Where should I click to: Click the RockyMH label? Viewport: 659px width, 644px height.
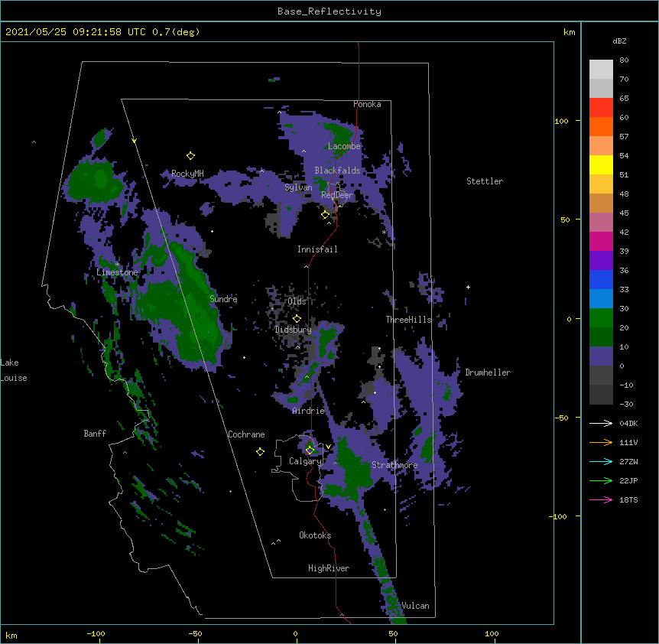(x=187, y=174)
